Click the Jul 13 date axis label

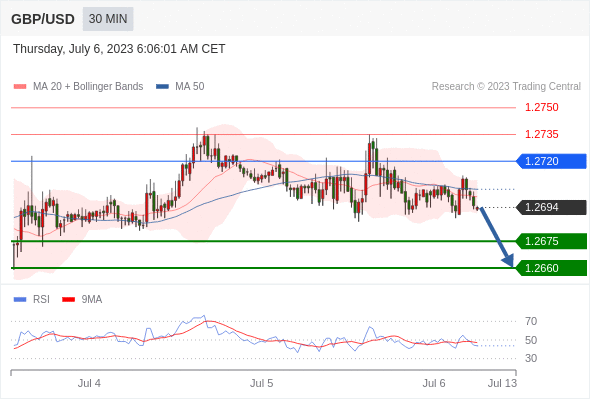point(502,383)
